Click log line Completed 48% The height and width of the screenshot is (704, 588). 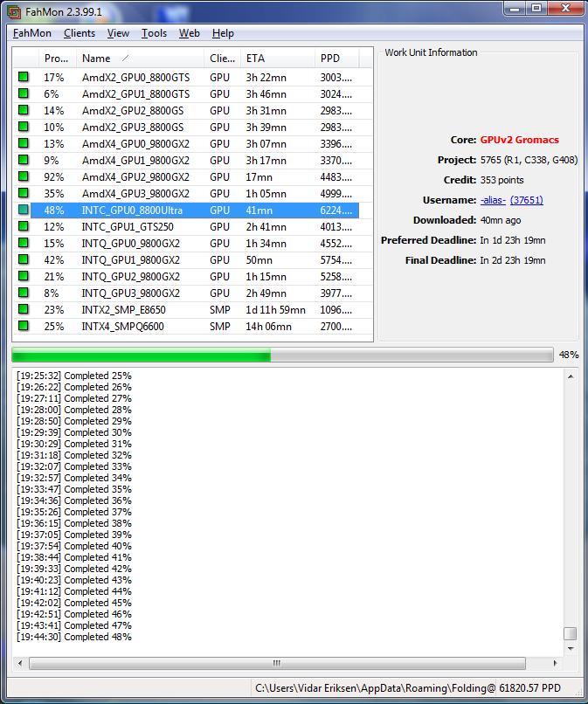pyautogui.click(x=74, y=637)
